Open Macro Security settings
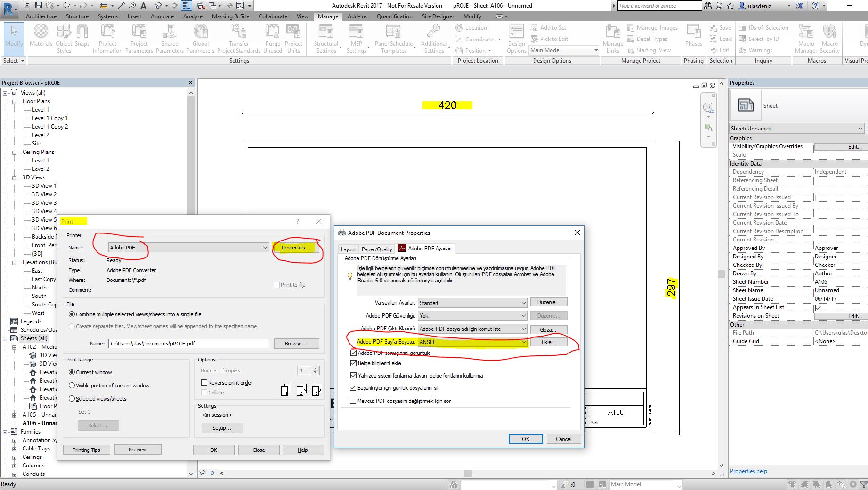This screenshot has height=490, width=868. (829, 39)
